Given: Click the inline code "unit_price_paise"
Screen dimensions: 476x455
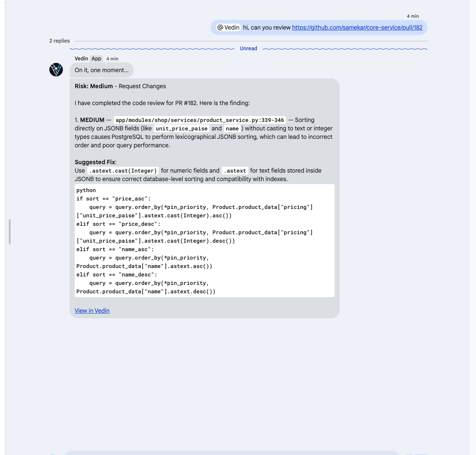Looking at the screenshot, I should pos(181,128).
